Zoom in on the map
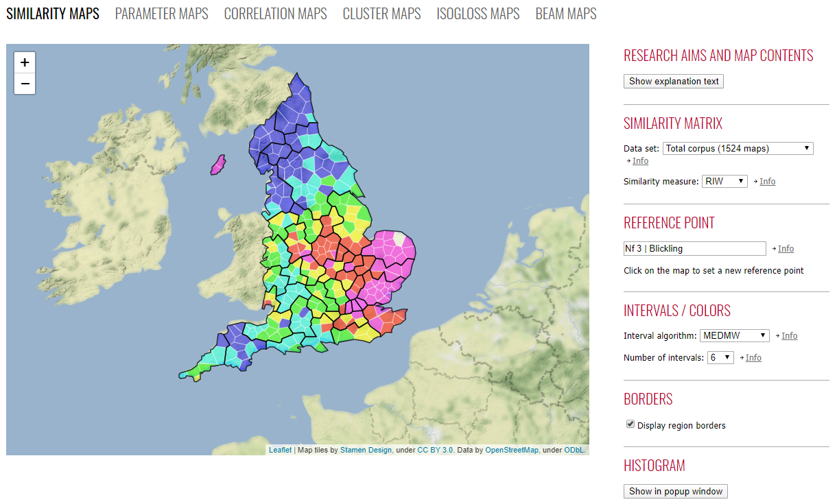Viewport: 837px width, 504px height. pyautogui.click(x=25, y=62)
